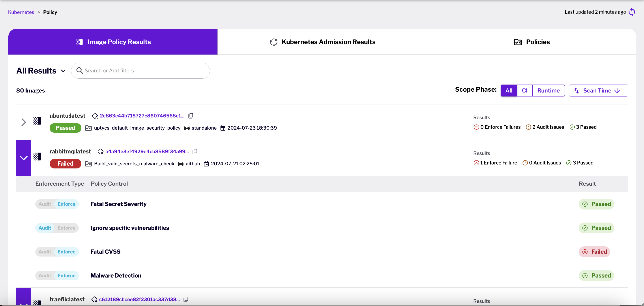Click the Image Policy Results tab icon
Image resolution: width=644 pixels, height=306 pixels.
pyautogui.click(x=79, y=42)
